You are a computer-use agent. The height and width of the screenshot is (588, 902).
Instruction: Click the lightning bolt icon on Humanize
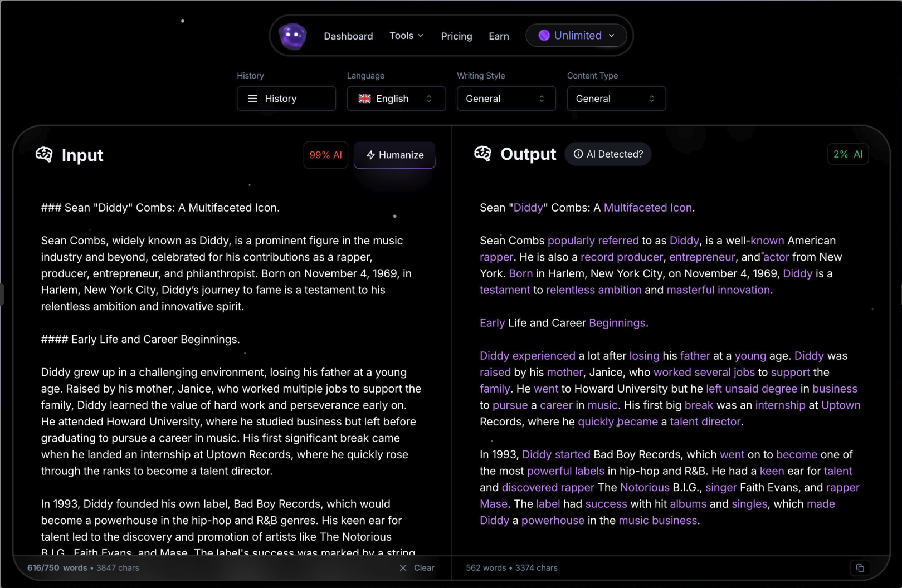coord(370,155)
